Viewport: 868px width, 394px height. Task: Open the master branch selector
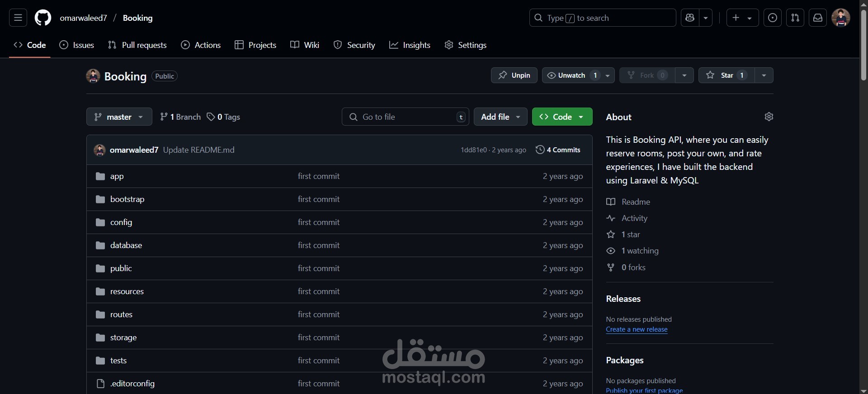pyautogui.click(x=119, y=117)
